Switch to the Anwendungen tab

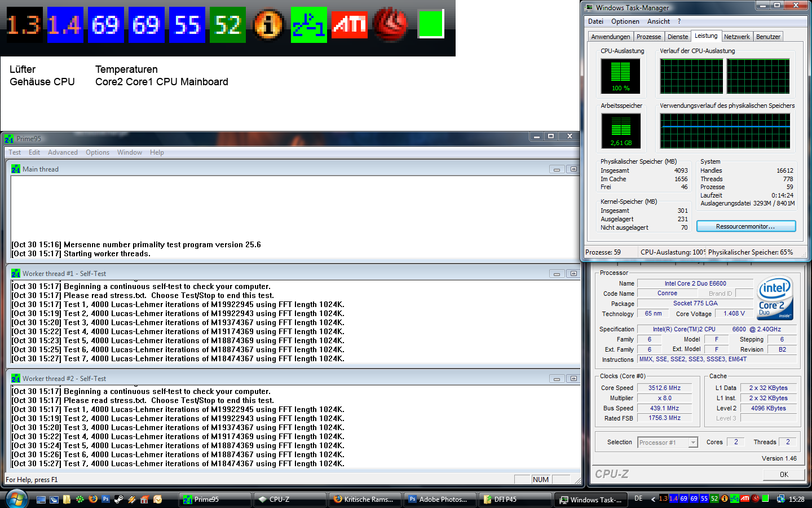tap(611, 37)
